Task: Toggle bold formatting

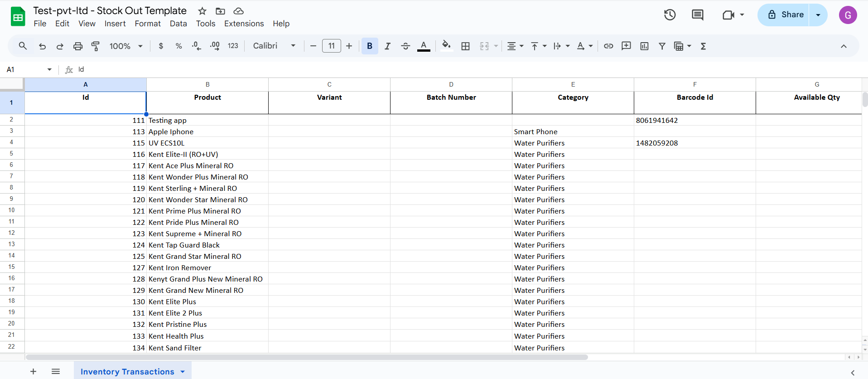Action: (370, 46)
